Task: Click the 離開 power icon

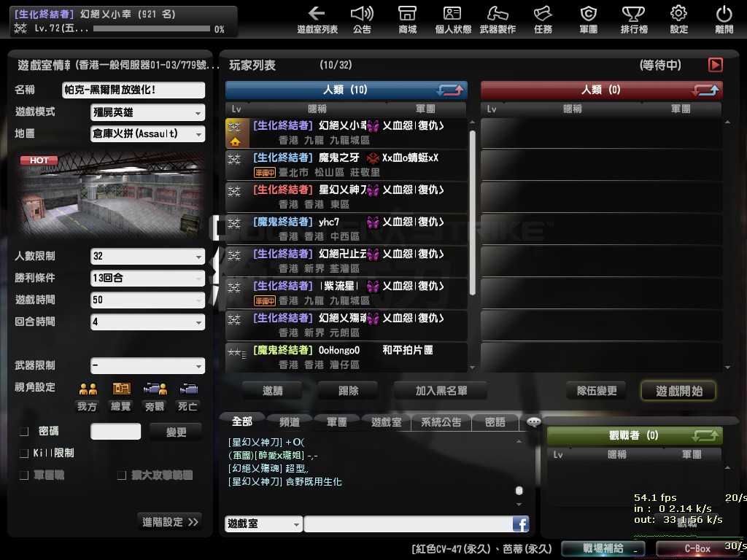Action: pos(724,20)
